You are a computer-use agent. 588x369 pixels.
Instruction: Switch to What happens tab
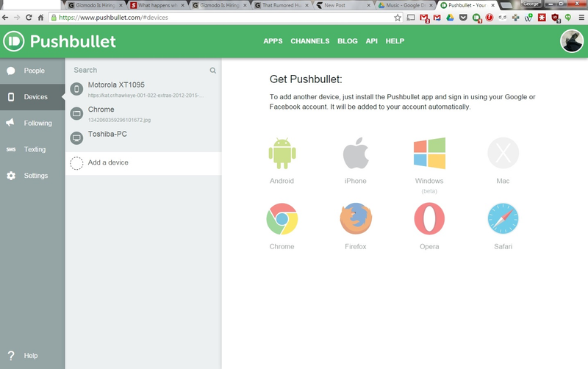tap(157, 5)
